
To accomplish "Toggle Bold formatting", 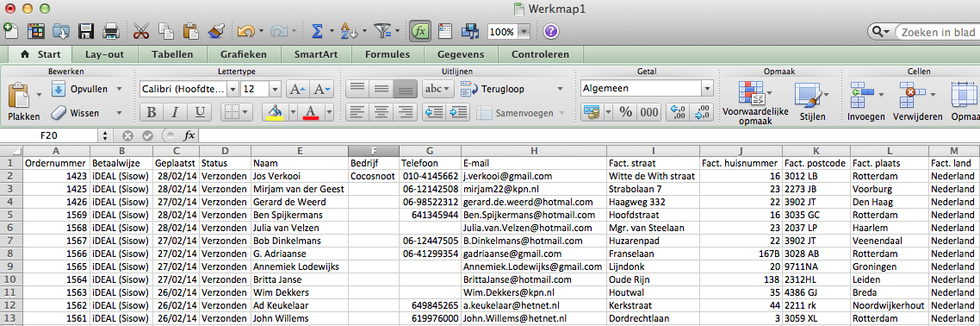I will [x=151, y=113].
